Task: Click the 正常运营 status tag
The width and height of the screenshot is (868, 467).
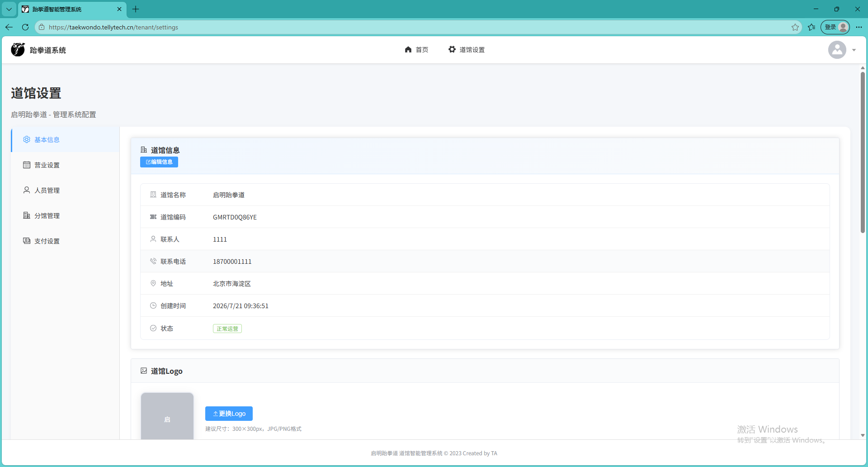Action: (227, 329)
